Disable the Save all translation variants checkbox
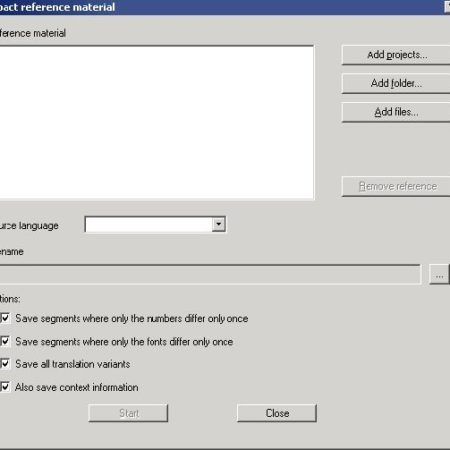The height and width of the screenshot is (450, 450). click(x=5, y=363)
